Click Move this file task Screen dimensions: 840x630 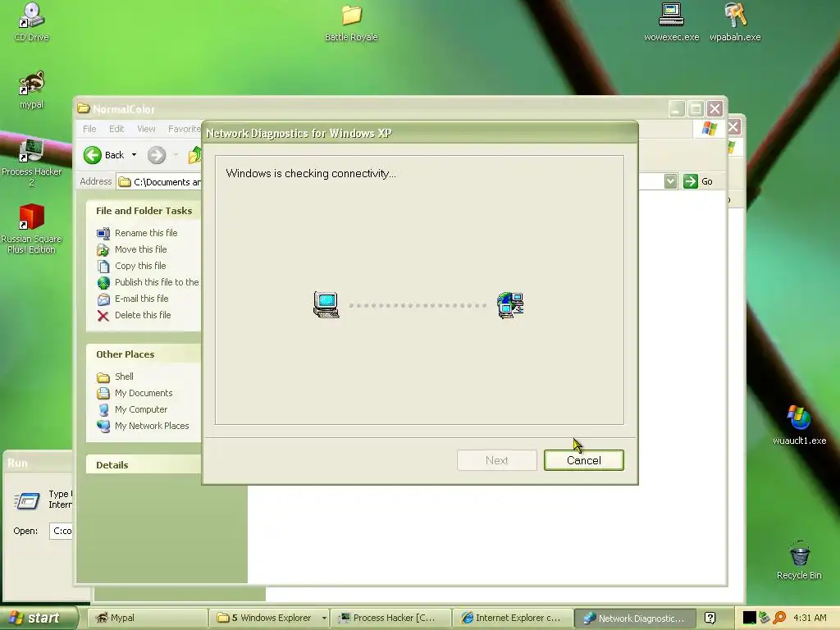click(132, 249)
